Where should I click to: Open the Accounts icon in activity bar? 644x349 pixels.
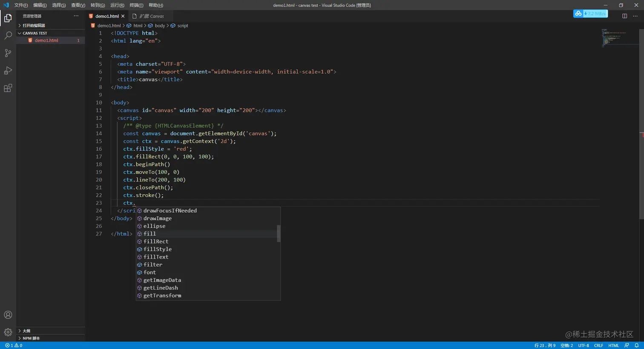pyautogui.click(x=8, y=315)
